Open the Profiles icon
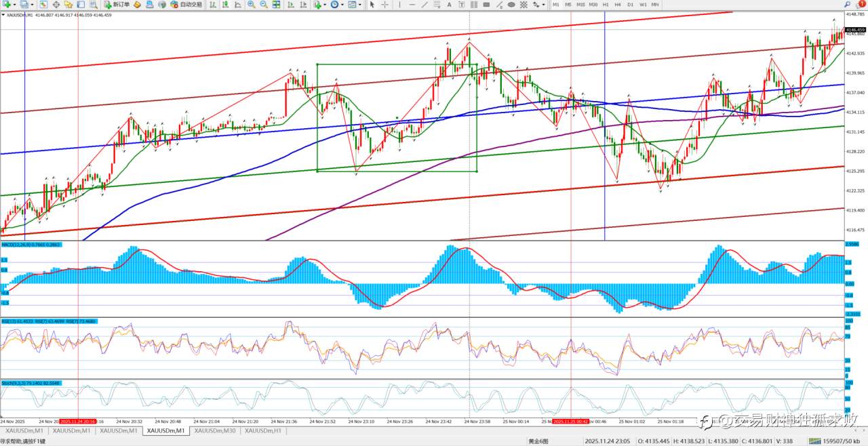Image resolution: width=868 pixels, height=446 pixels. click(x=24, y=4)
